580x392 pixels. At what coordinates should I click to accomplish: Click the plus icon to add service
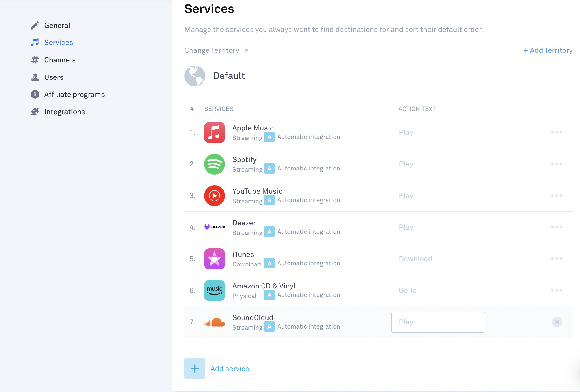click(194, 369)
